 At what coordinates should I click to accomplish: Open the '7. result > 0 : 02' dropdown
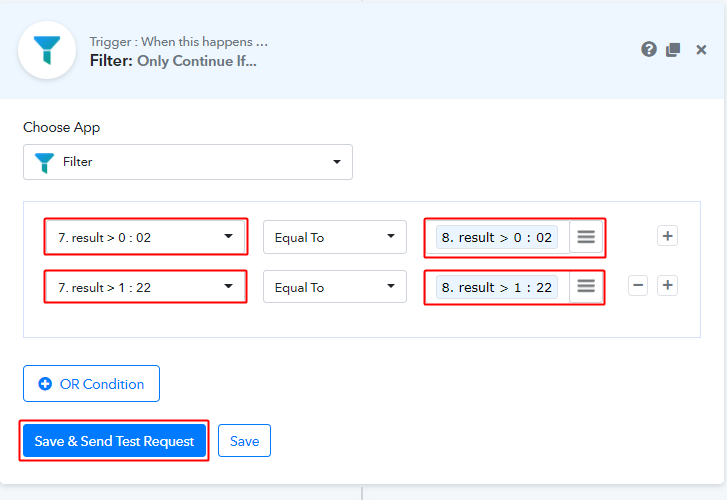click(145, 237)
